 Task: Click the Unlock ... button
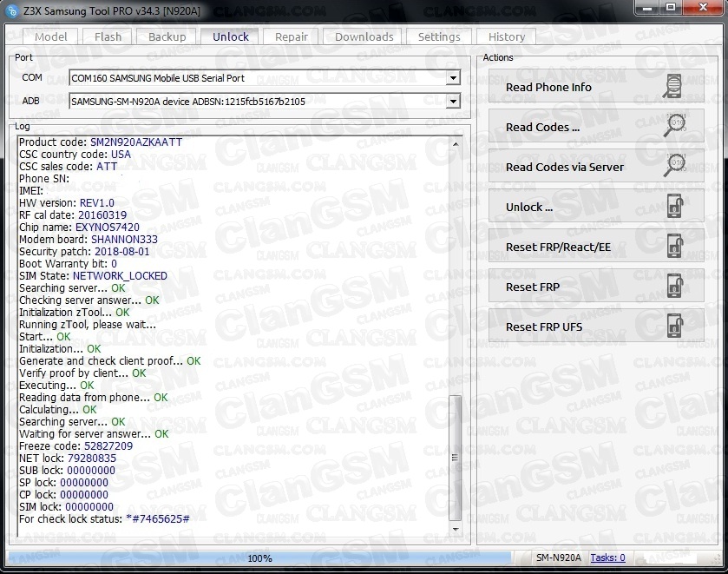coord(596,207)
